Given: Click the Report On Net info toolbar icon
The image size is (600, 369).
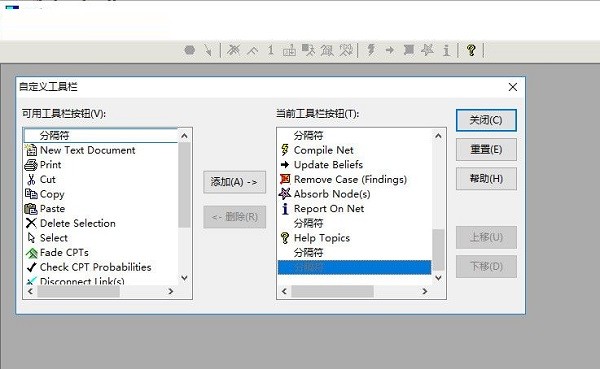Looking at the screenshot, I should tap(446, 50).
